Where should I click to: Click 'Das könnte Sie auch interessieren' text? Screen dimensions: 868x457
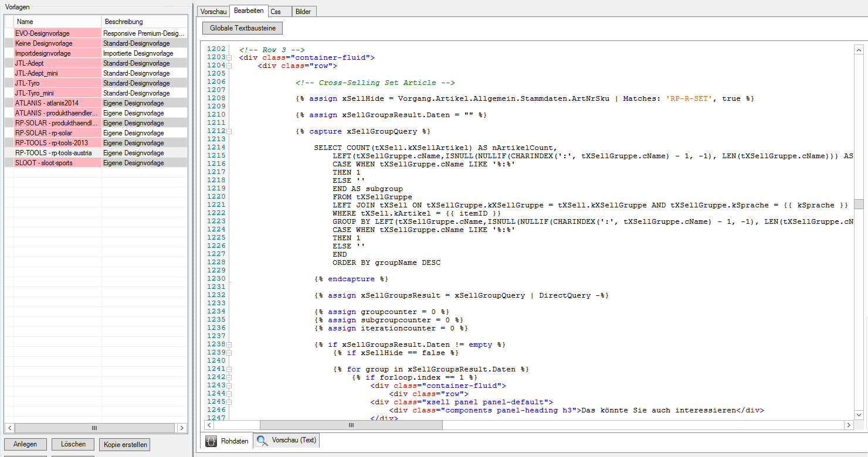click(658, 410)
